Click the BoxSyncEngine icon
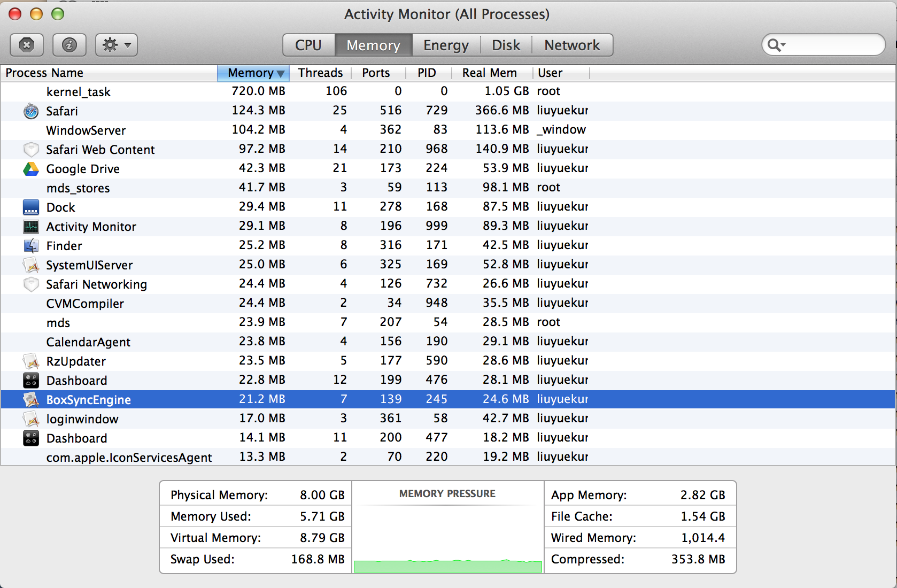 (x=31, y=400)
